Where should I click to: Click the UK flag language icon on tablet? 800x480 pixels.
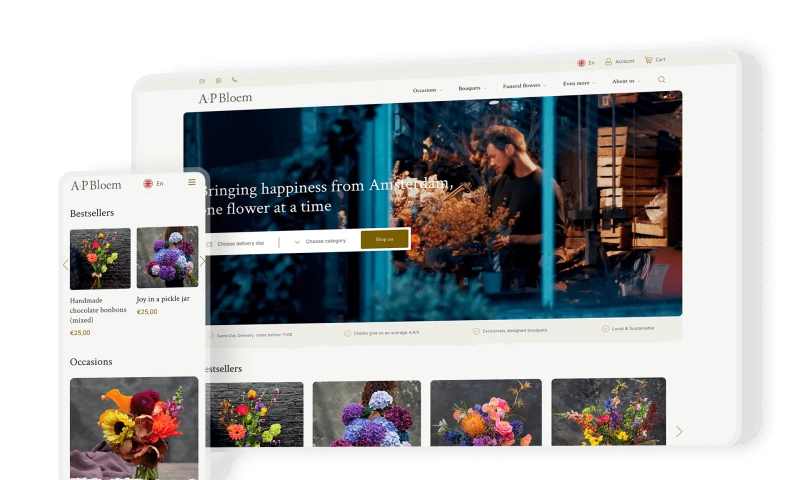click(581, 63)
